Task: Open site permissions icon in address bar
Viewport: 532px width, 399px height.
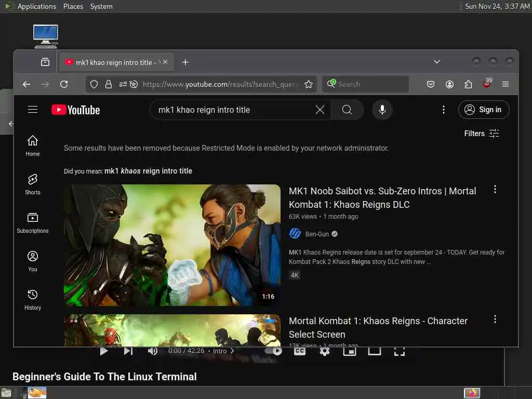Action: pos(123,84)
